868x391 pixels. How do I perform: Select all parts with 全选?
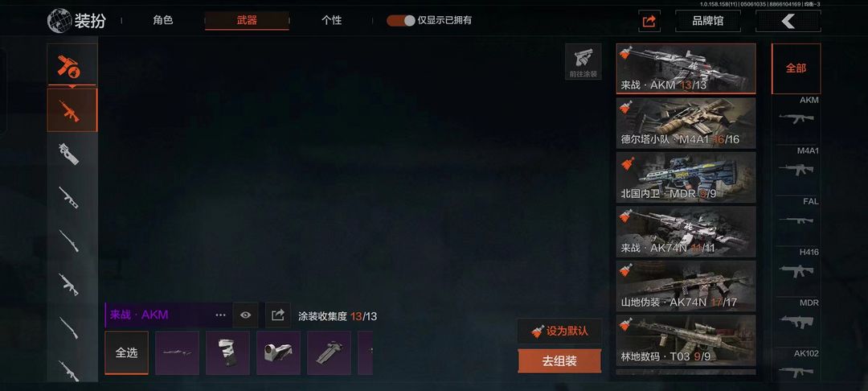click(x=126, y=353)
